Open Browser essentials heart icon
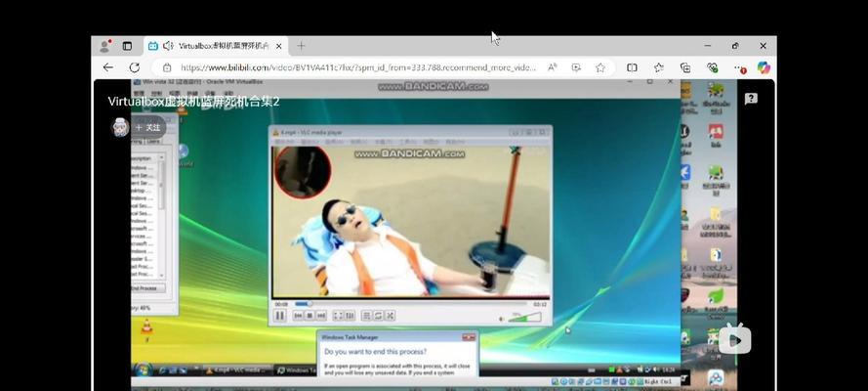 click(713, 67)
